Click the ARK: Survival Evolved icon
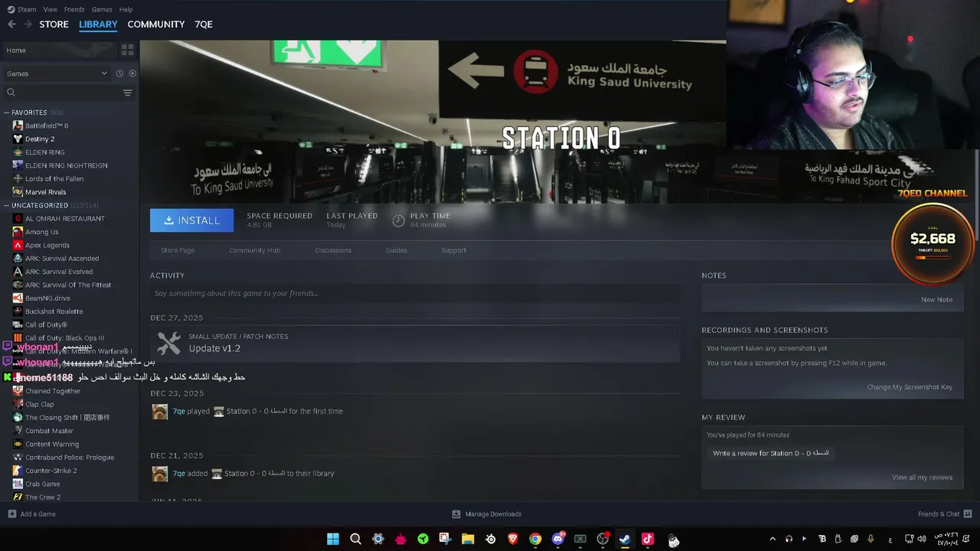Viewport: 980px width, 551px height. pyautogui.click(x=18, y=272)
